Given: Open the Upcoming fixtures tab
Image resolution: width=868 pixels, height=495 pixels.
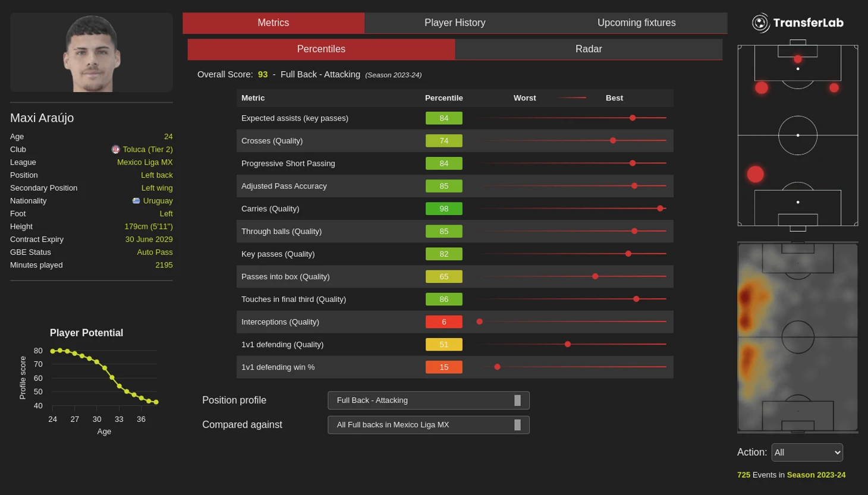Looking at the screenshot, I should coord(636,23).
